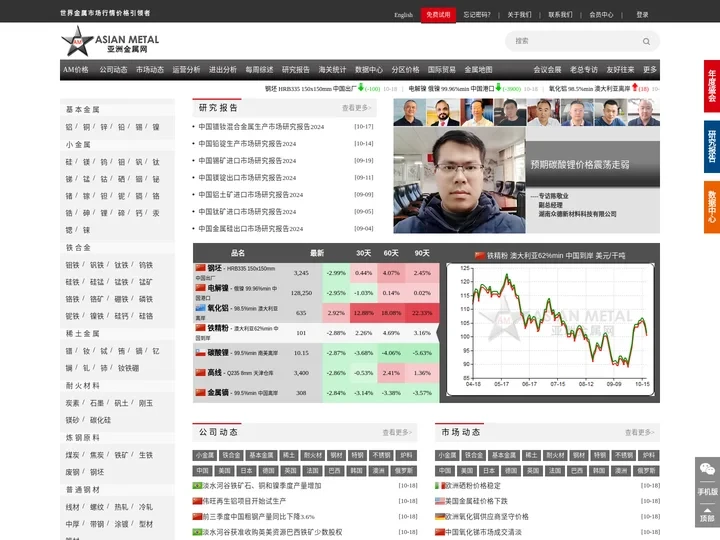Click China flag beside 钢坯 row
Image resolution: width=720 pixels, height=540 pixels.
click(x=200, y=268)
